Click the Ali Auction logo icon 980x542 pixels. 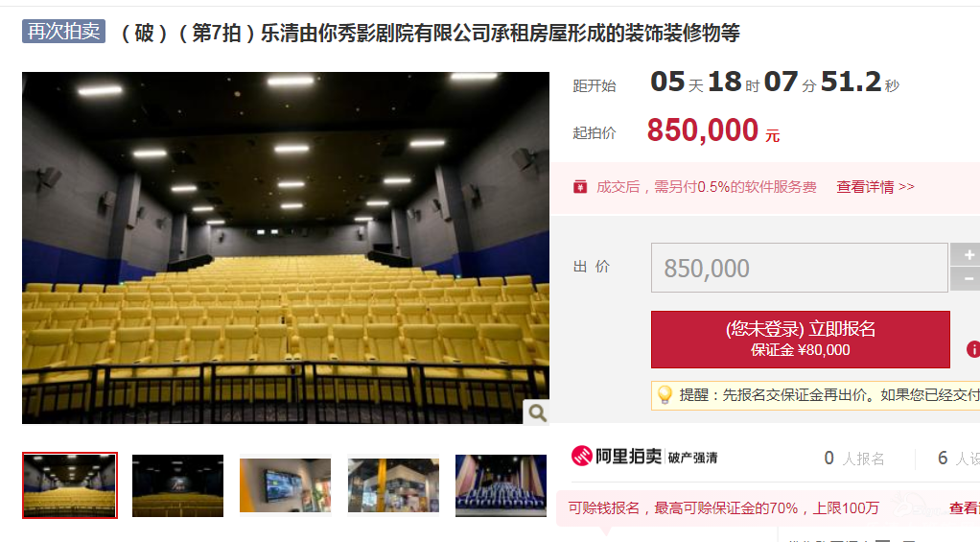pyautogui.click(x=581, y=457)
